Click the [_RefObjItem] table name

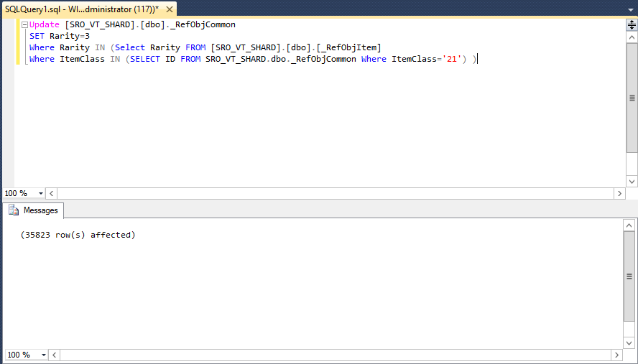(348, 47)
